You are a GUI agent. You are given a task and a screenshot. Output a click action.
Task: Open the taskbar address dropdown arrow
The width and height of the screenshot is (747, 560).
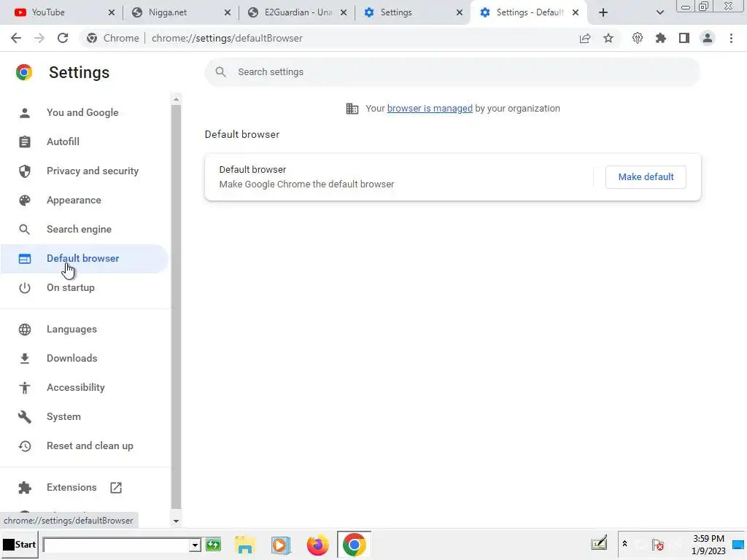[195, 545]
